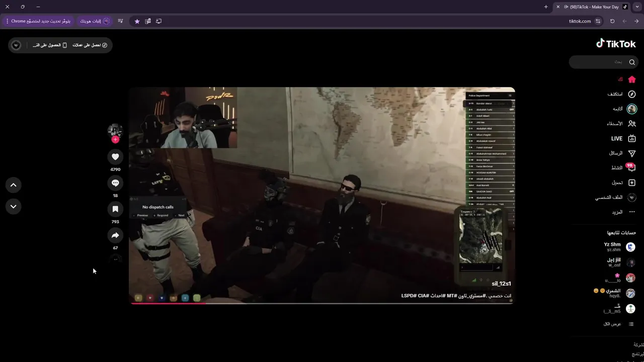This screenshot has width=644, height=362.
Task: Follow the creator with the red plus badge
Action: tap(115, 139)
